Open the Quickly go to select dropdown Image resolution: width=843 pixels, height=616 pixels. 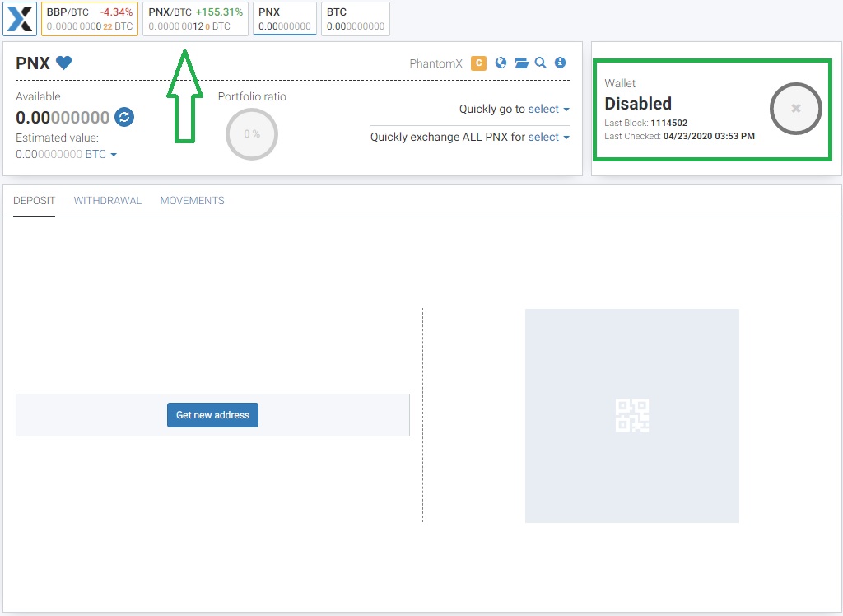(x=549, y=110)
